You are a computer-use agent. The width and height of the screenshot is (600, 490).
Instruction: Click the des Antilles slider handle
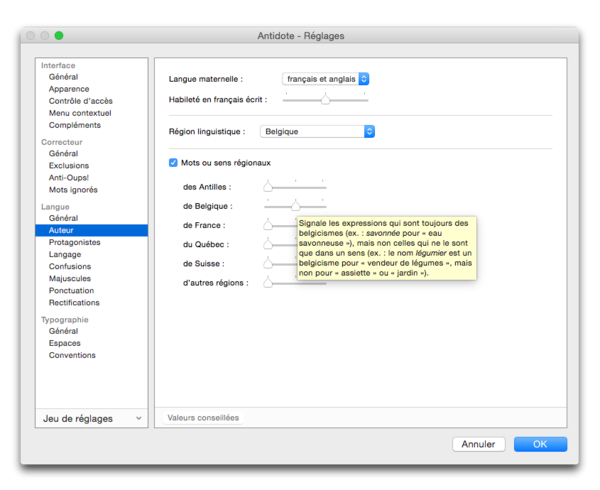click(268, 187)
